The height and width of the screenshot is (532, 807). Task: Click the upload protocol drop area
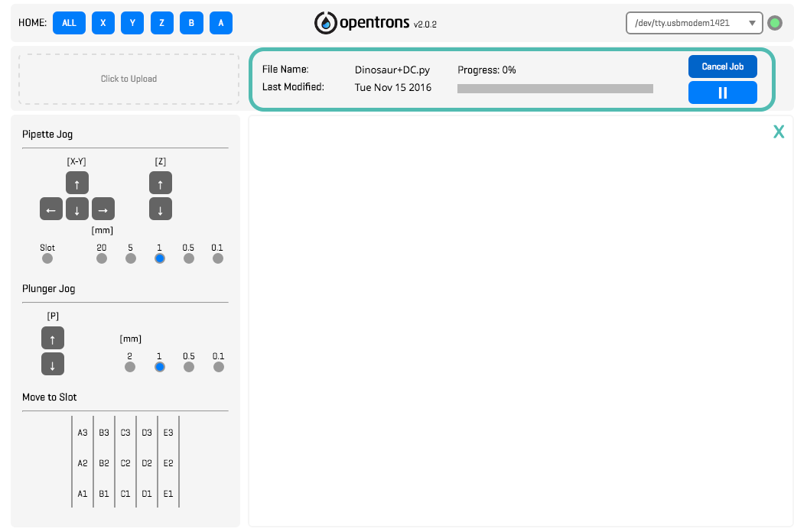tap(129, 79)
